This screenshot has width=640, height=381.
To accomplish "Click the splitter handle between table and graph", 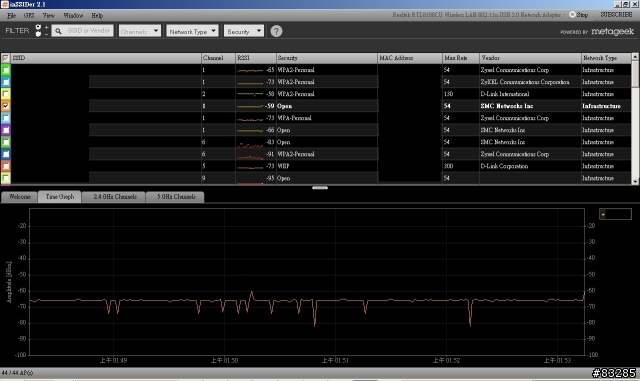I will (x=320, y=188).
